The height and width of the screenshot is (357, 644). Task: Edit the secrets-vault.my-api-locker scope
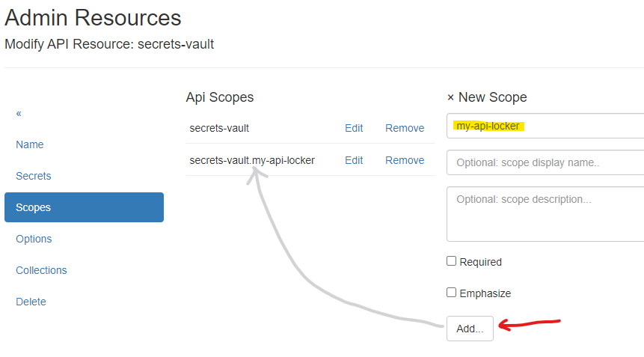coord(354,160)
